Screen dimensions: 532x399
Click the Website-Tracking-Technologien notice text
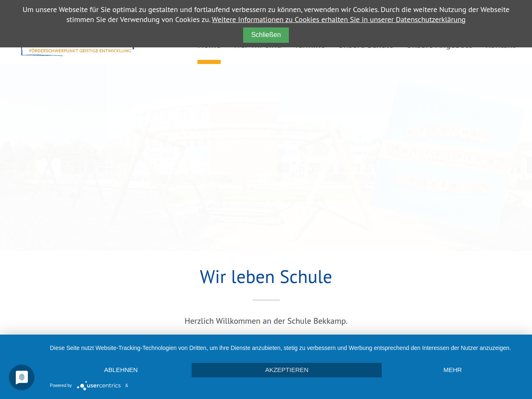280,348
